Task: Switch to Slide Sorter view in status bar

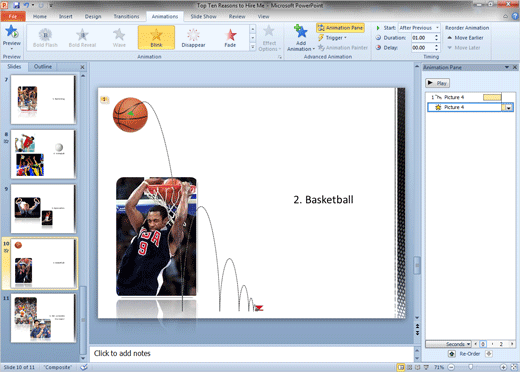Action: coord(409,367)
